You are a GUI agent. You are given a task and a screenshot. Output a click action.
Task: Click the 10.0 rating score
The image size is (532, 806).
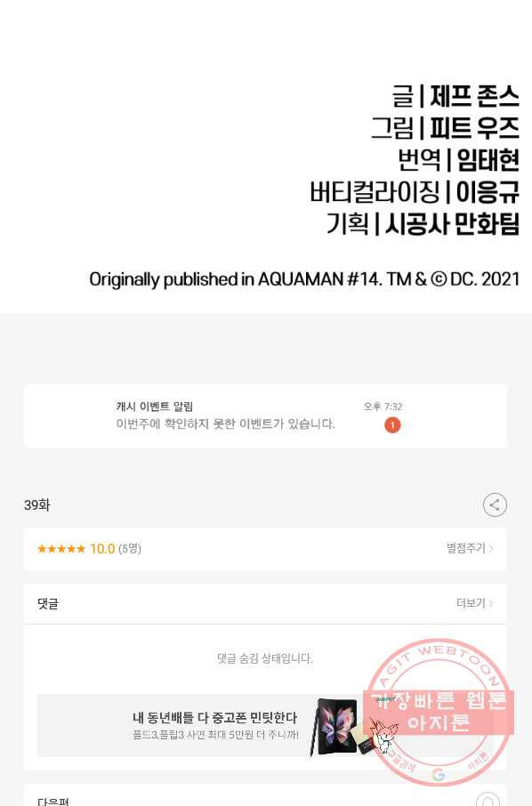tap(102, 549)
